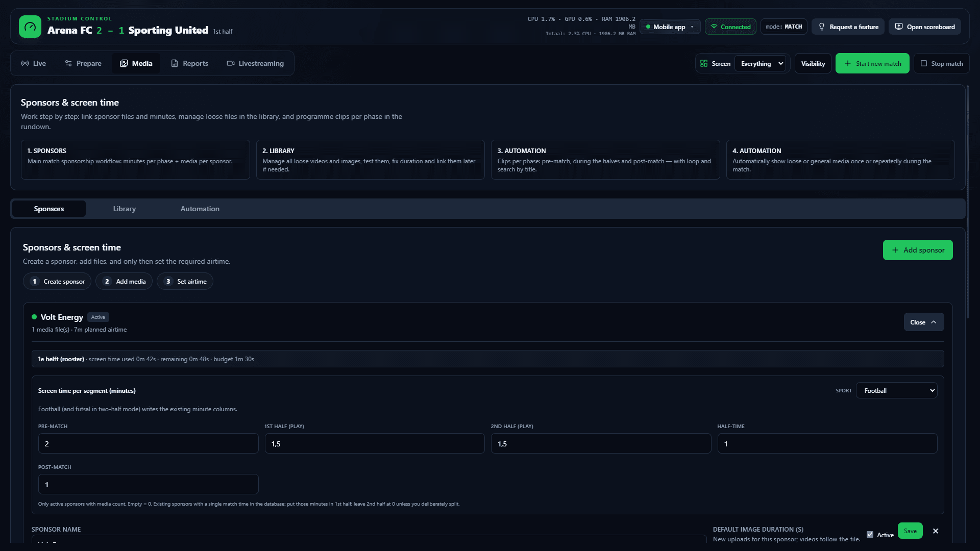Click the plus icon in Start new match
The image size is (980, 551).
coord(848,63)
